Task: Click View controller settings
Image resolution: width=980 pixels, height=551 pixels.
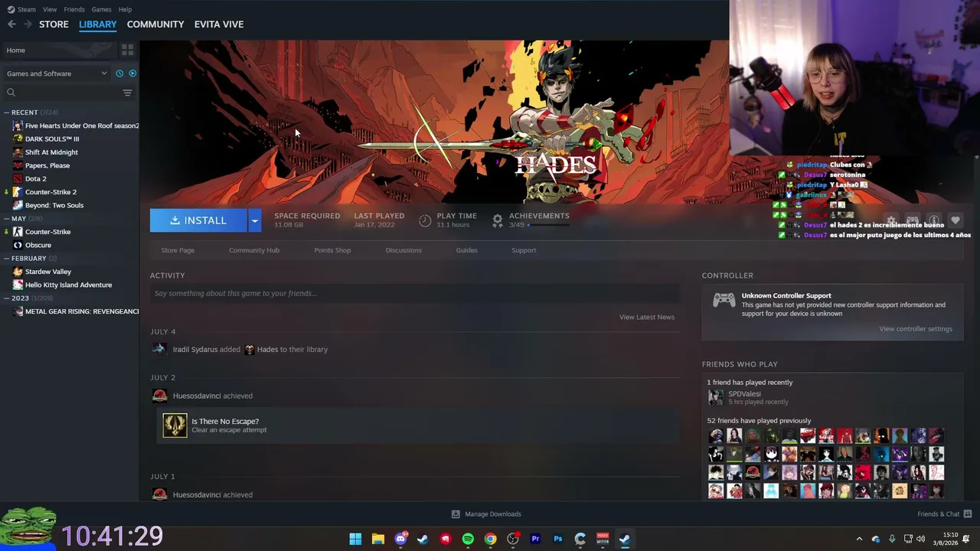Action: pos(916,329)
